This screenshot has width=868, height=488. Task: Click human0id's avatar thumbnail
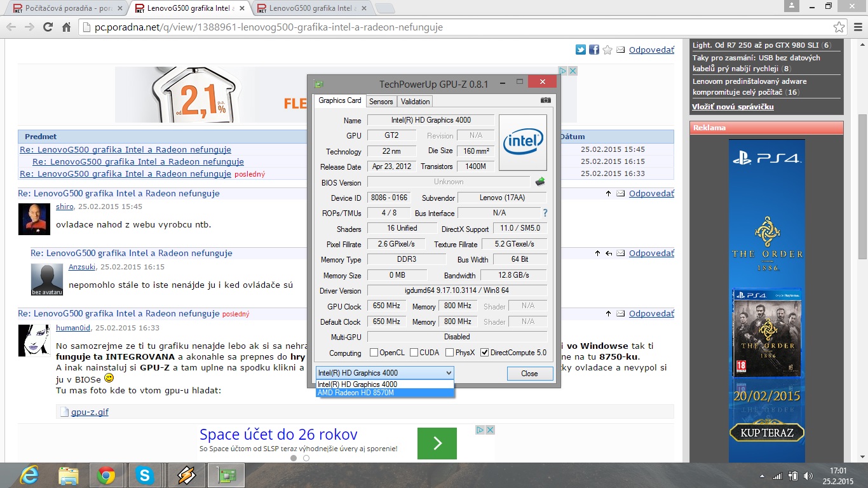[x=34, y=340]
